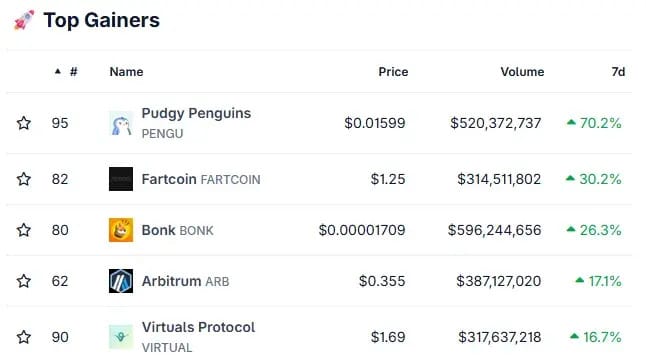Click the Pudgy Penguins coin logo
The height and width of the screenshot is (364, 646).
pos(121,123)
